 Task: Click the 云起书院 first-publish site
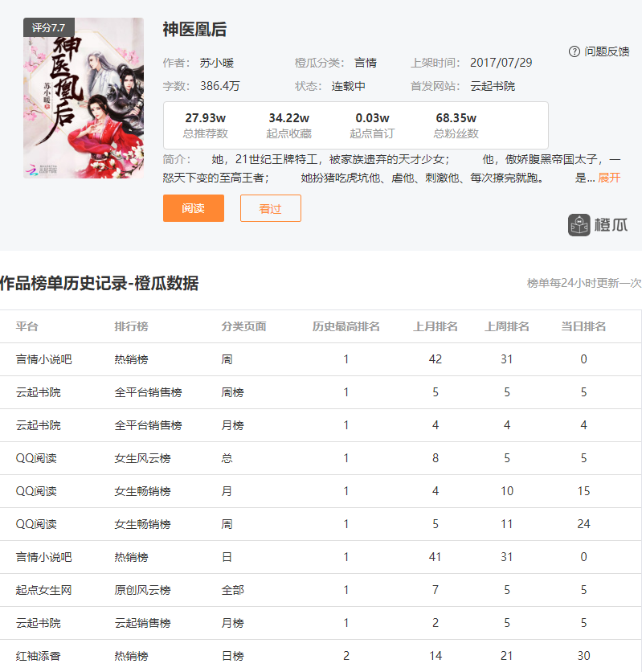tap(493, 86)
